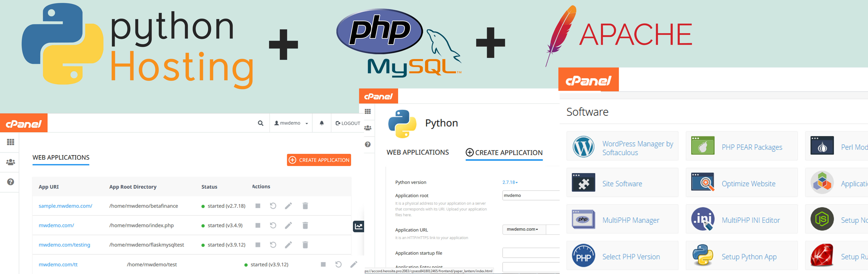Click the Software section heading
Viewport: 868px width, 274px height.
coord(587,112)
